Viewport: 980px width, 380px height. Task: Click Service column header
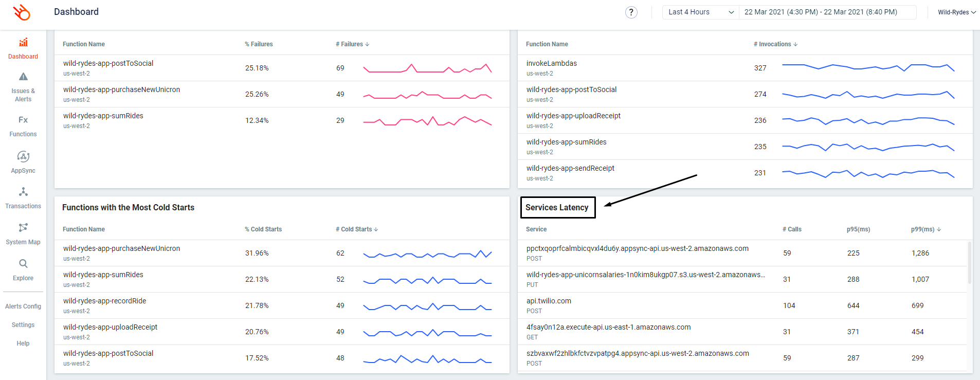(x=536, y=229)
